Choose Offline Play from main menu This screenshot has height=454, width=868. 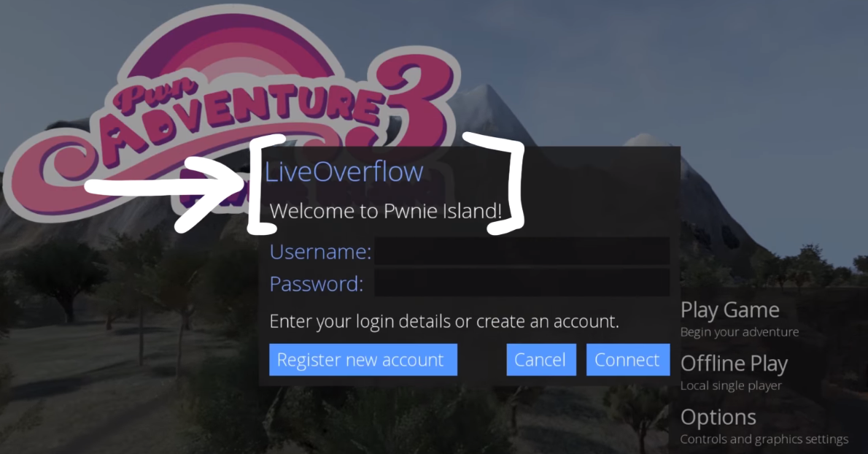click(x=734, y=363)
